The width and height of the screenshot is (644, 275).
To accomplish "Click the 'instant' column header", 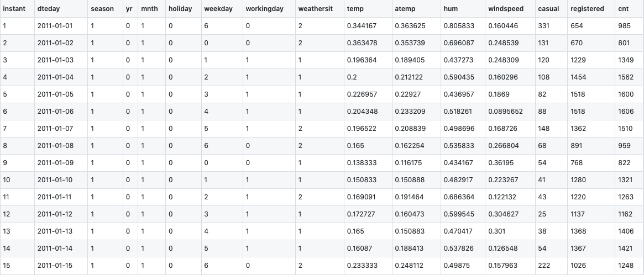I will click(14, 9).
